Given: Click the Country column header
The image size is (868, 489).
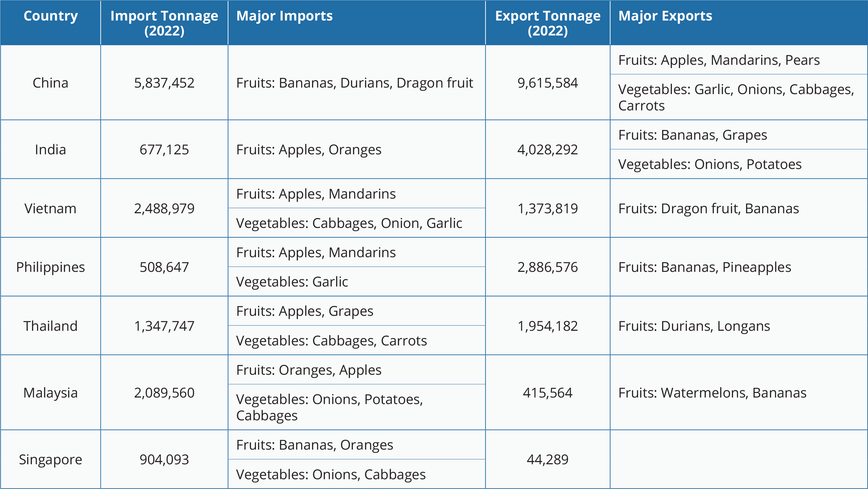Looking at the screenshot, I should (x=50, y=16).
